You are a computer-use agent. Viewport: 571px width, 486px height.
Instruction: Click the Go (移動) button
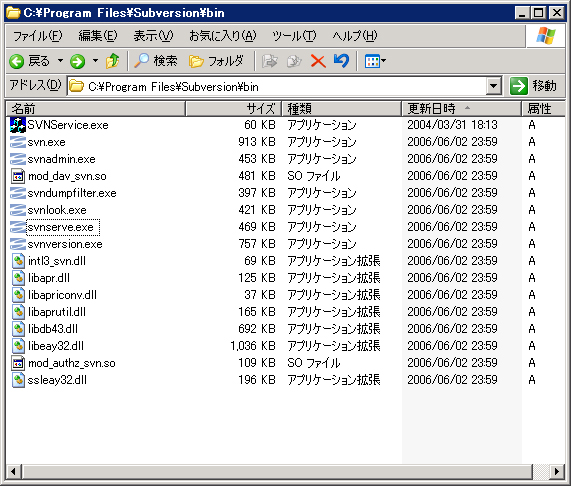click(x=533, y=86)
